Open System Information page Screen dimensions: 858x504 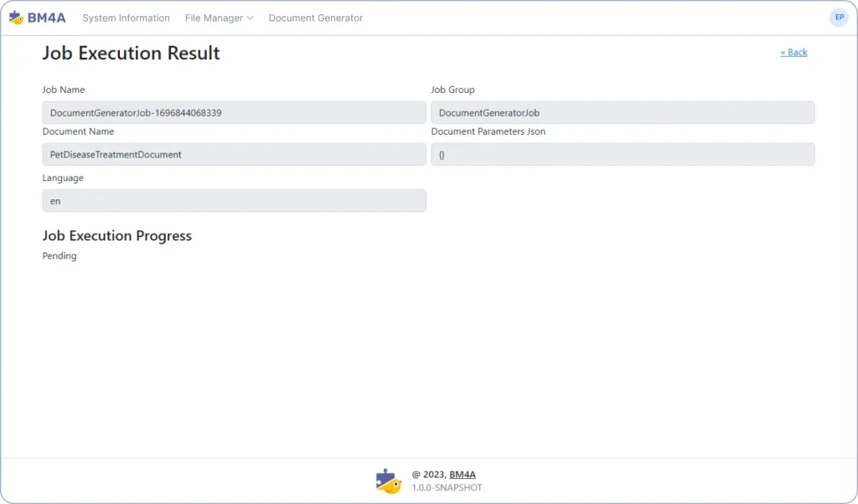126,18
